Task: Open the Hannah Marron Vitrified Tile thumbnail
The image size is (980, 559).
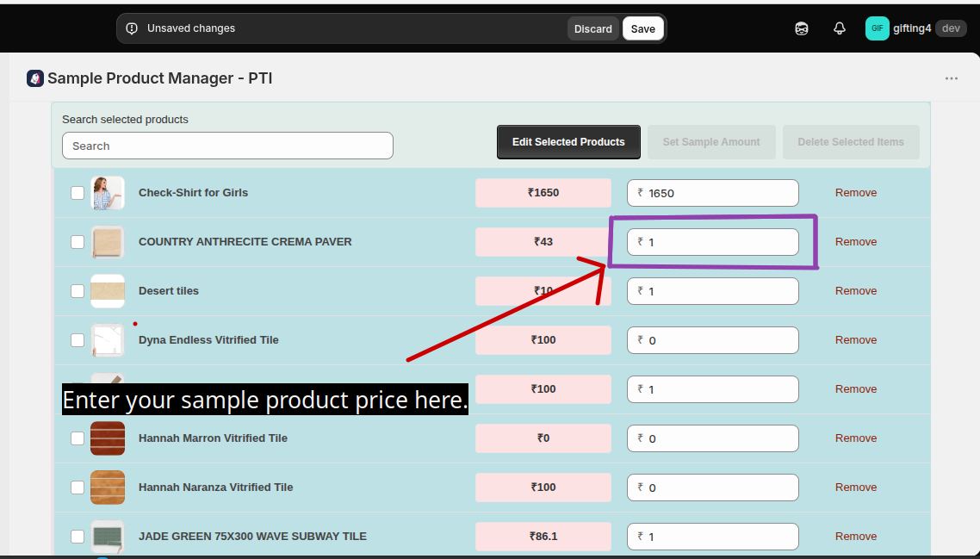Action: click(x=108, y=438)
